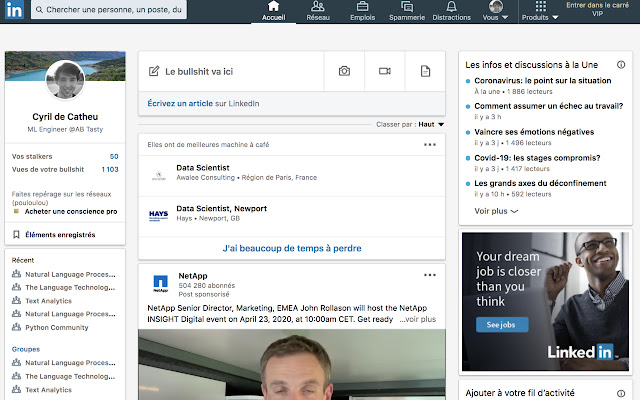Click See jobs button in ad
The width and height of the screenshot is (640, 400).
(502, 325)
